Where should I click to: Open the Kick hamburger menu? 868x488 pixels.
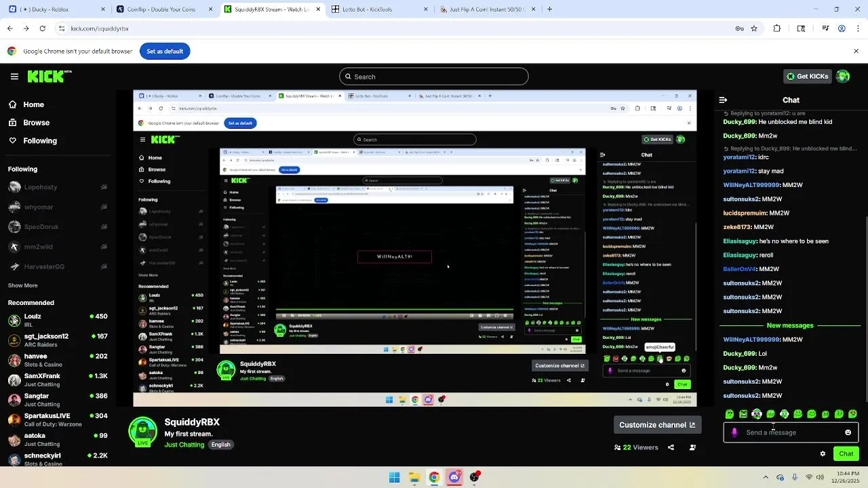[14, 77]
